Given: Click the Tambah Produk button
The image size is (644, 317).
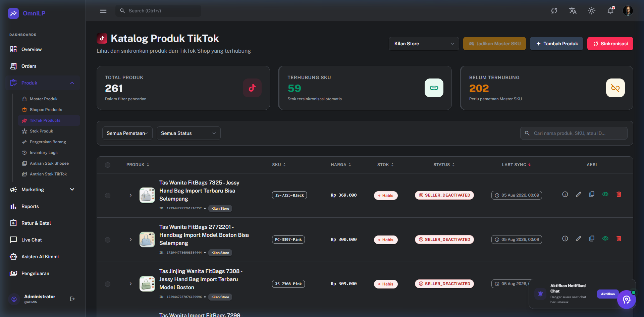Looking at the screenshot, I should click(557, 44).
